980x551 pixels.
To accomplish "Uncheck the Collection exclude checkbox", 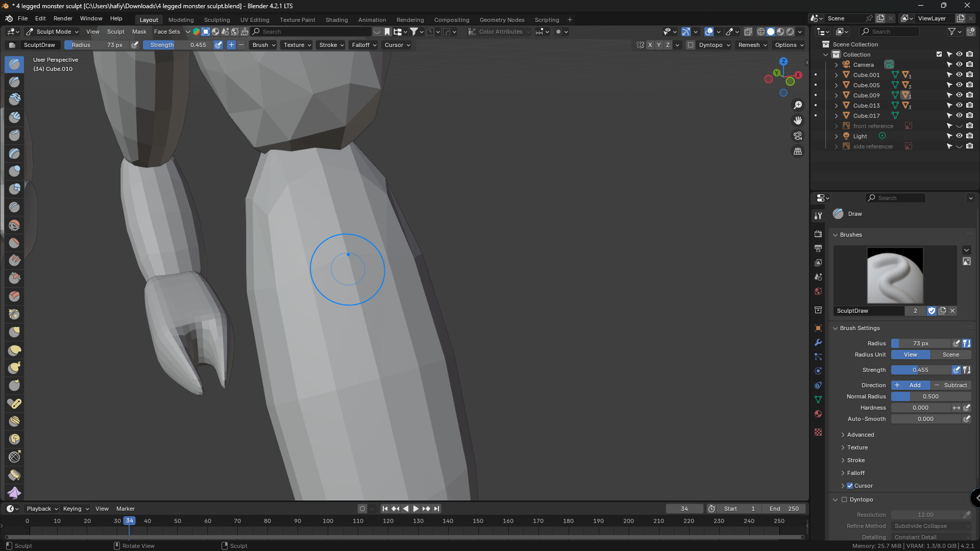I will (939, 54).
